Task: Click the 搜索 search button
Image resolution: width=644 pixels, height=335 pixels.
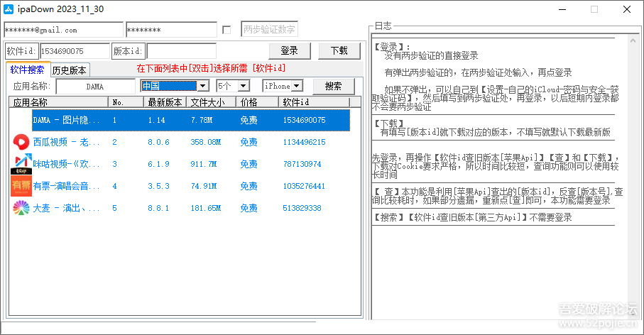Action: pyautogui.click(x=333, y=86)
